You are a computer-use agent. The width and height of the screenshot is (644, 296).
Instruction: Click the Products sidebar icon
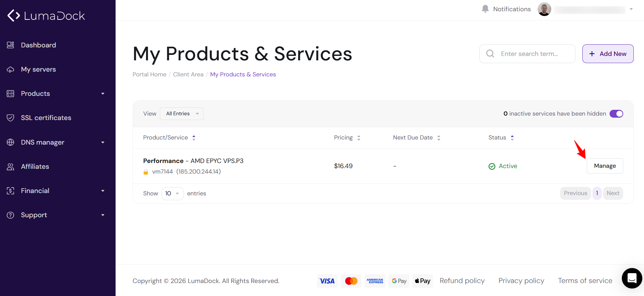(11, 94)
